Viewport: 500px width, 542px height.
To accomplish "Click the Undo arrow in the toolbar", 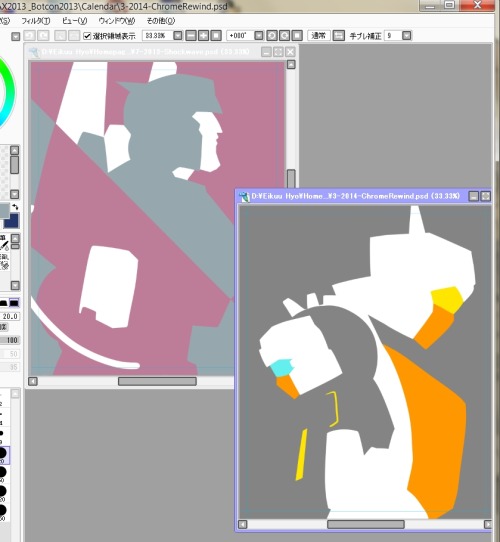I will pyautogui.click(x=29, y=36).
